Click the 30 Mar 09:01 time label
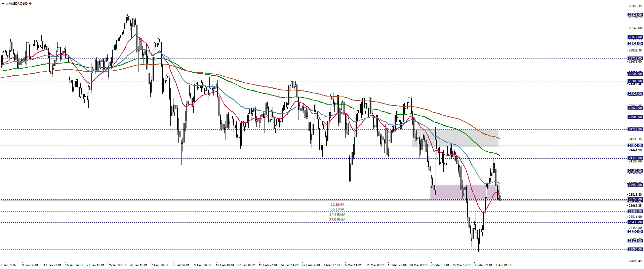This screenshot has height=269, width=644. [x=483, y=265]
